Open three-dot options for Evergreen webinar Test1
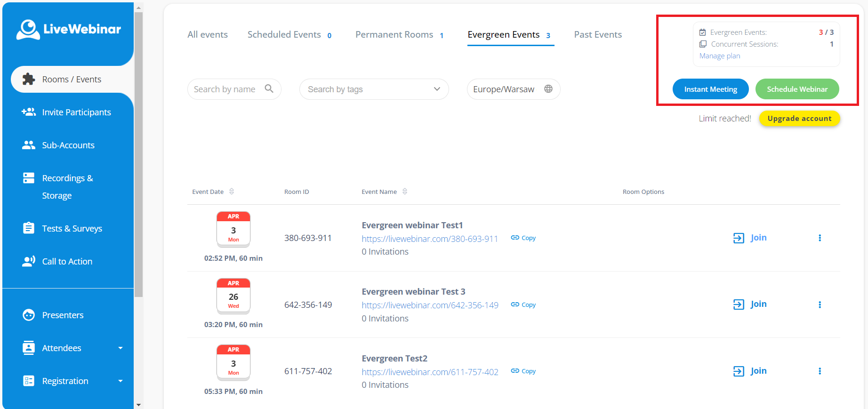Image resolution: width=868 pixels, height=409 pixels. point(820,238)
